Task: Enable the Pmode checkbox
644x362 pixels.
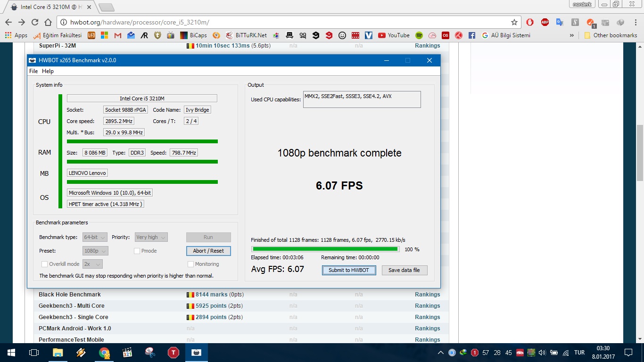Action: pyautogui.click(x=137, y=251)
